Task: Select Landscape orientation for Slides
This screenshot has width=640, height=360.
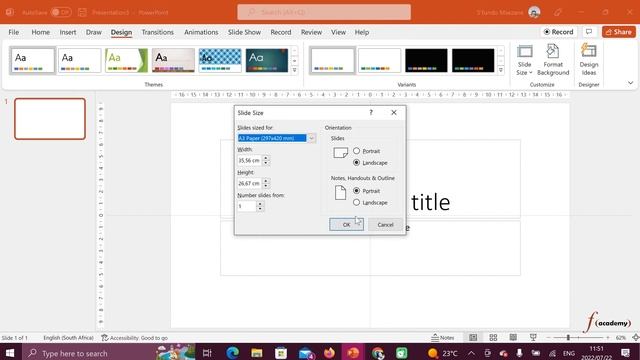Action: tap(356, 162)
